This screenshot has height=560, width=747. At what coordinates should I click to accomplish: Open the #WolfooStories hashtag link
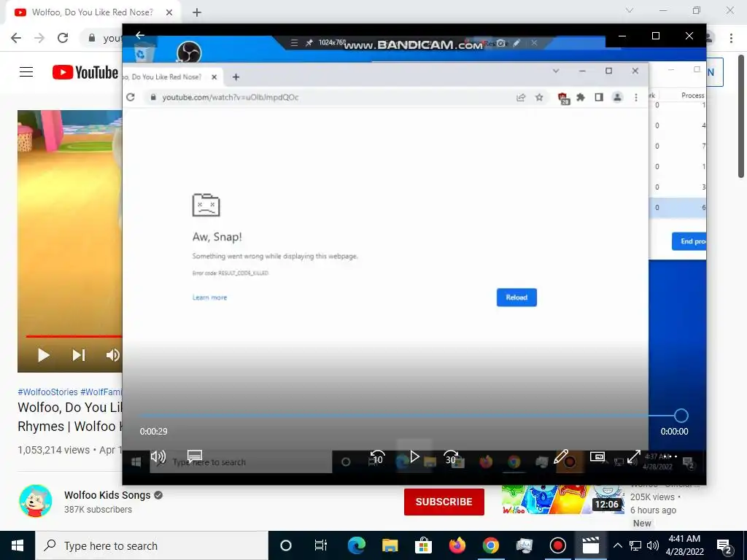pyautogui.click(x=47, y=392)
